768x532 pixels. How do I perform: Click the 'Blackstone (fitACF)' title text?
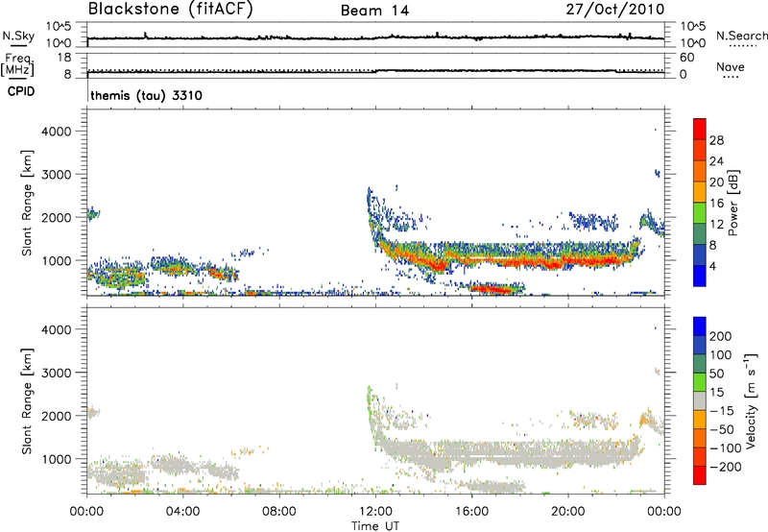(171, 9)
